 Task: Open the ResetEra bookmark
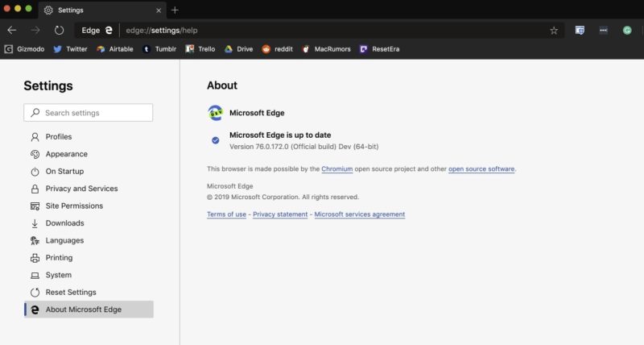[x=379, y=49]
